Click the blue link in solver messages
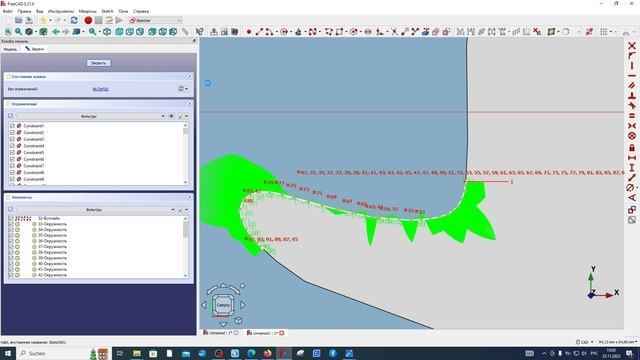This screenshot has height=360, width=640. 100,89
